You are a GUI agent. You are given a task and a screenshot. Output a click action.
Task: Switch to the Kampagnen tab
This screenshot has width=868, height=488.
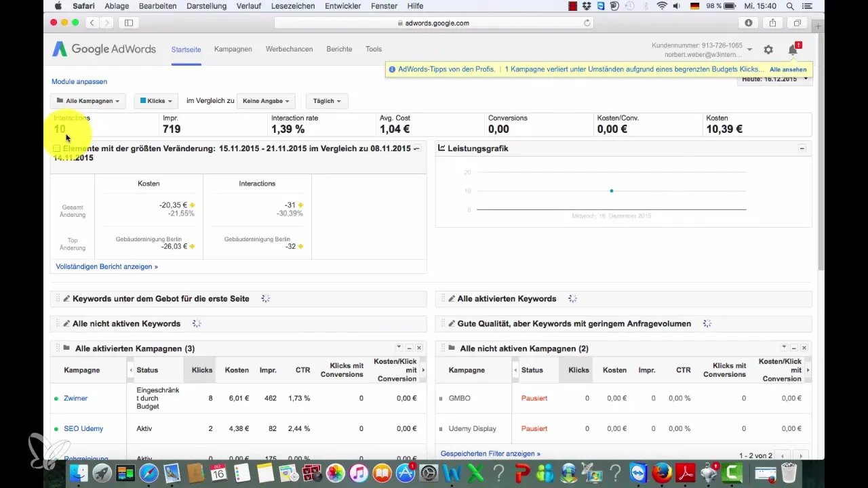pos(233,49)
